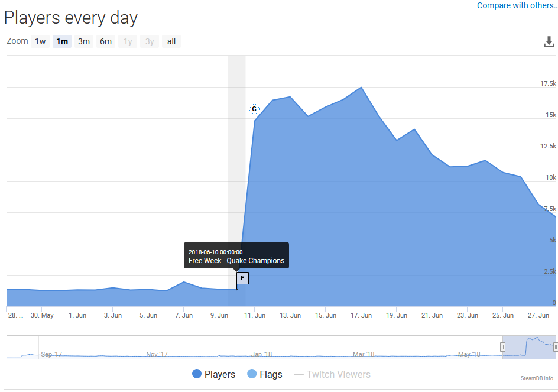Open the Compare with others link
558x392 pixels.
coord(517,5)
